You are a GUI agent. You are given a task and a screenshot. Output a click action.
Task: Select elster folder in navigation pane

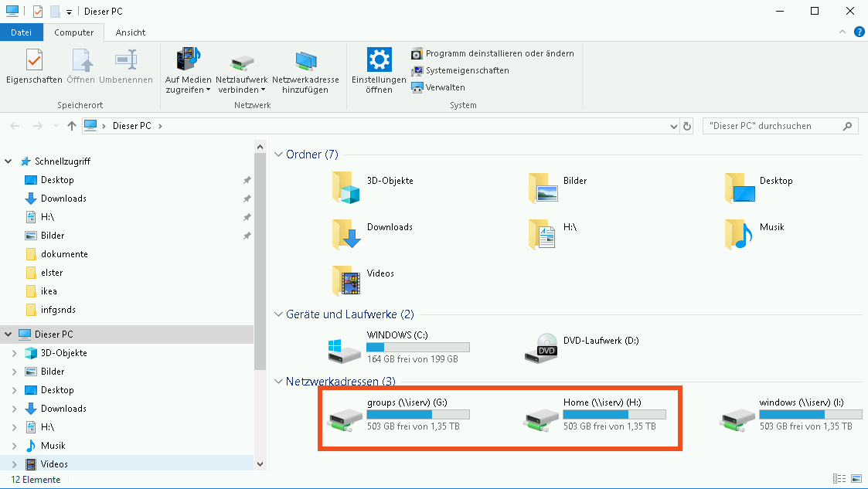[52, 273]
